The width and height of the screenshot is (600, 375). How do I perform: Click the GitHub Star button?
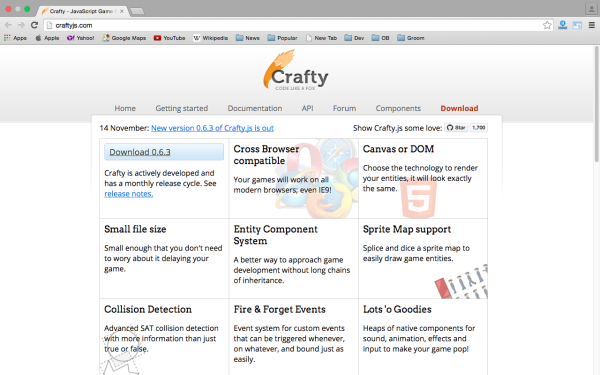click(x=456, y=128)
